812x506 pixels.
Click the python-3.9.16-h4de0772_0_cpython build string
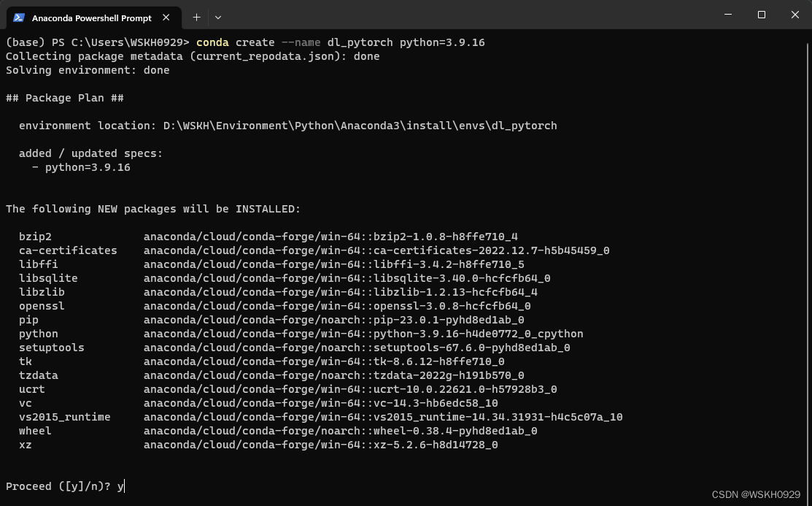479,334
